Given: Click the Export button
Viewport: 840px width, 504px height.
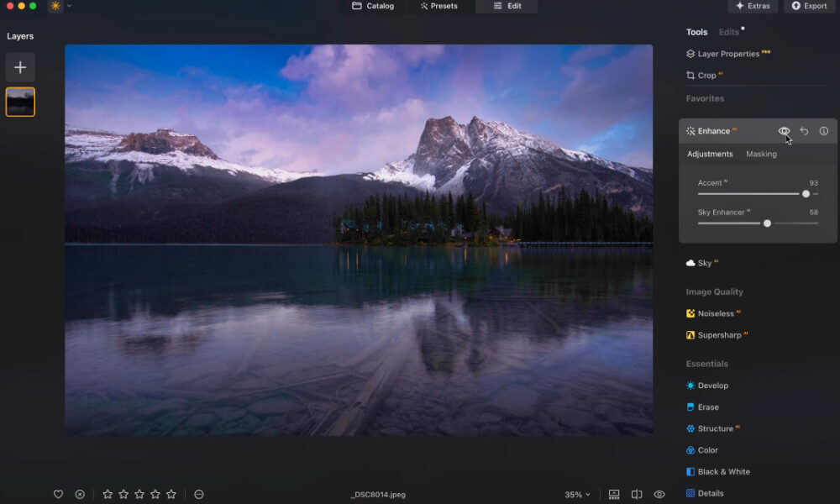Looking at the screenshot, I should [809, 6].
